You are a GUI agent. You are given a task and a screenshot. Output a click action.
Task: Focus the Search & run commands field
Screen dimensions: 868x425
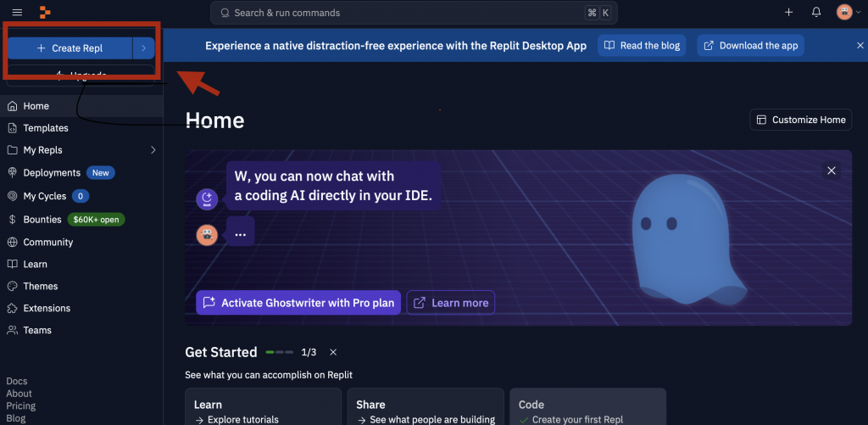[414, 12]
